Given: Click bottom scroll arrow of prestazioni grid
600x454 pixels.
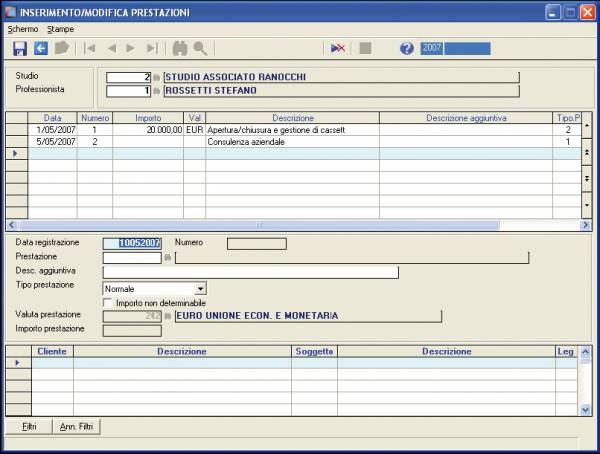Looking at the screenshot, I should pos(587,205).
